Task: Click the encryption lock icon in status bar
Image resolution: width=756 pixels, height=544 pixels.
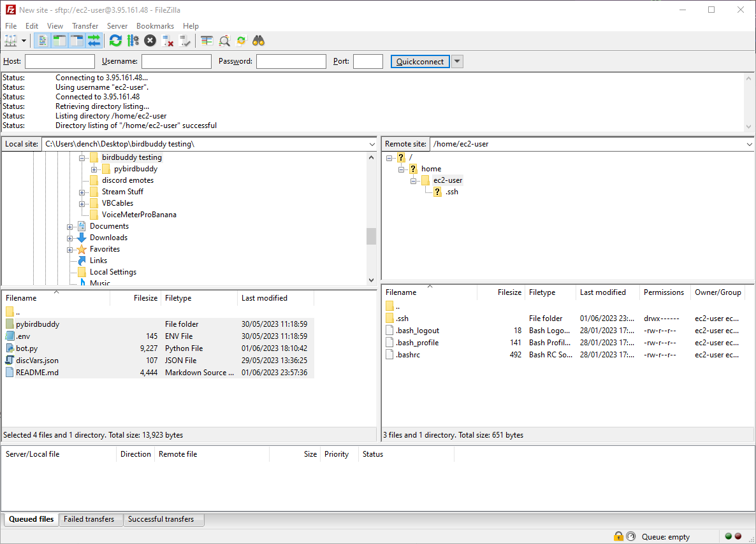Action: (618, 536)
